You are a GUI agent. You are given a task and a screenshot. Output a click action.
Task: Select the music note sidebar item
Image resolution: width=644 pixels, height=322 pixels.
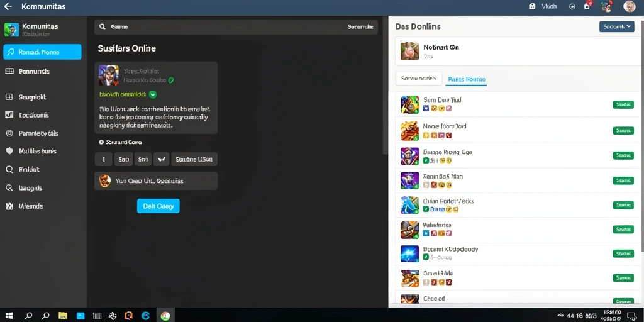9,115
